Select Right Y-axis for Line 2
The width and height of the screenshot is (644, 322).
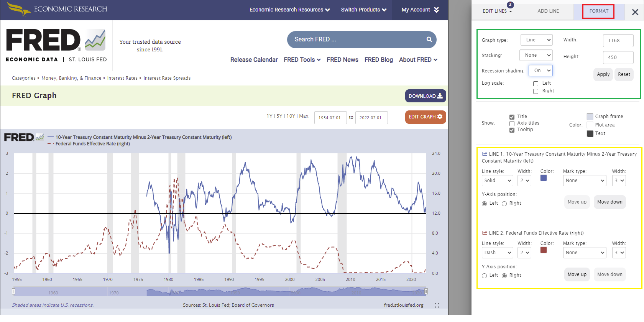click(x=504, y=276)
